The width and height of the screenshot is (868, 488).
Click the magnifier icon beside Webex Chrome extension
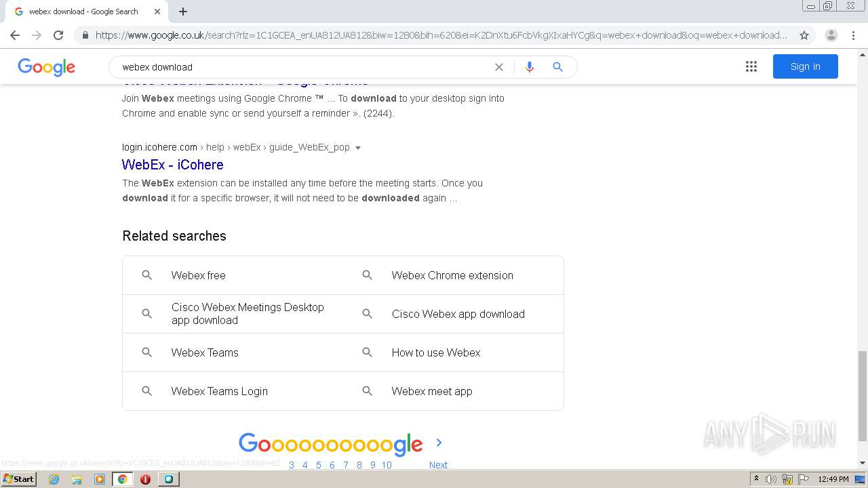367,275
